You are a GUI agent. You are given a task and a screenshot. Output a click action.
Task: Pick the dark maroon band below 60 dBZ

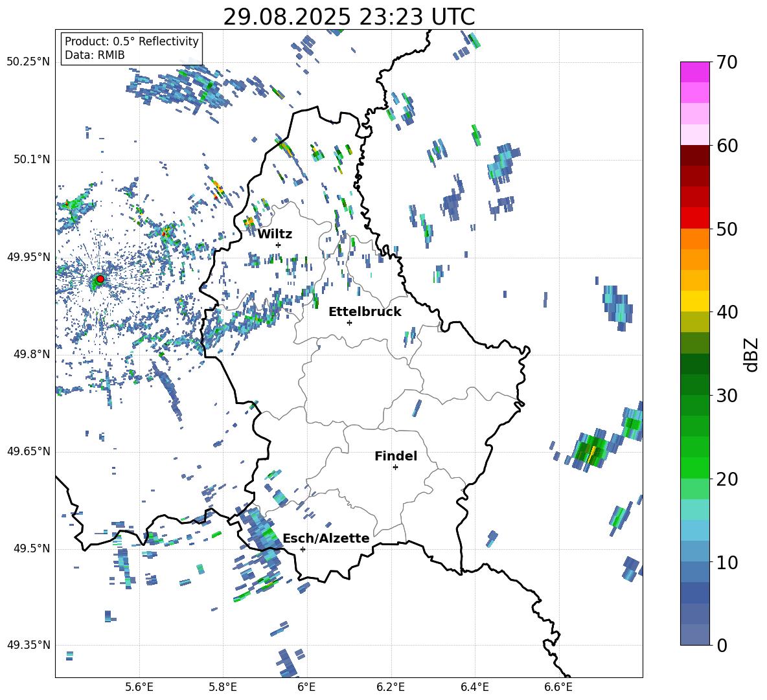coord(694,155)
